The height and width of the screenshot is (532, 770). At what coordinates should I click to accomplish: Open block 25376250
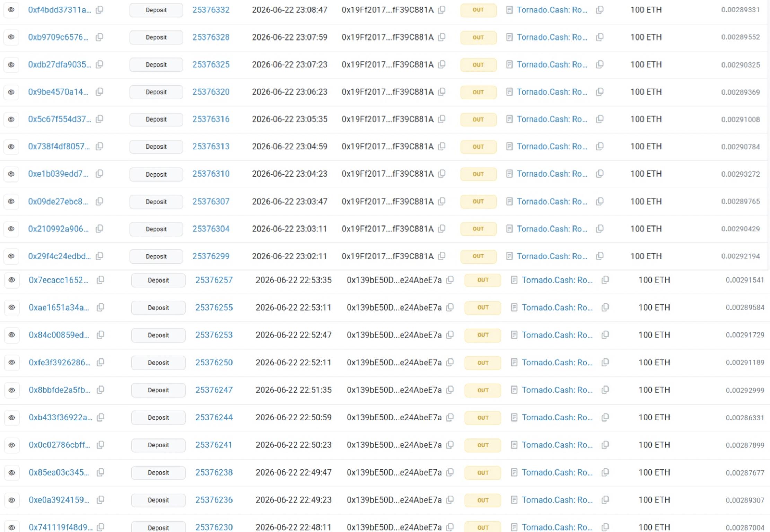[214, 363]
